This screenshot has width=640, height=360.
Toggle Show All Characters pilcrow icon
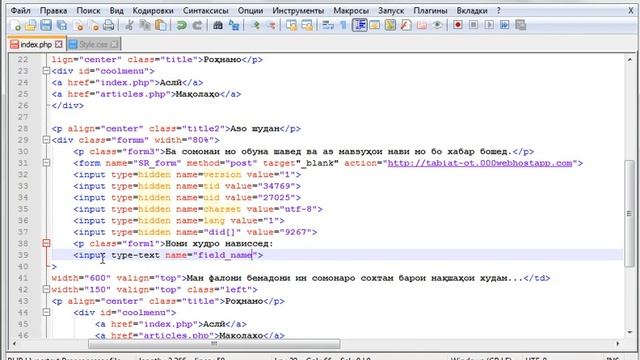pyautogui.click(x=343, y=26)
